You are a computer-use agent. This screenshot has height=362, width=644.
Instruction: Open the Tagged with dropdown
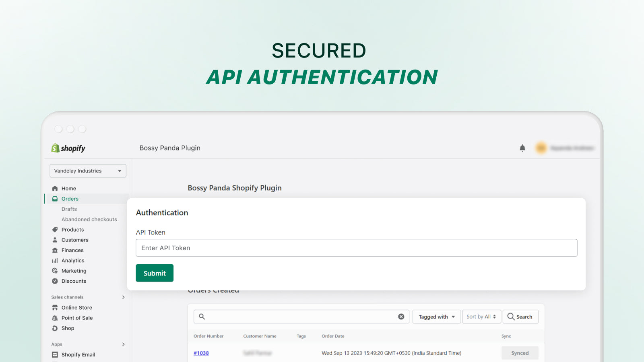click(437, 317)
